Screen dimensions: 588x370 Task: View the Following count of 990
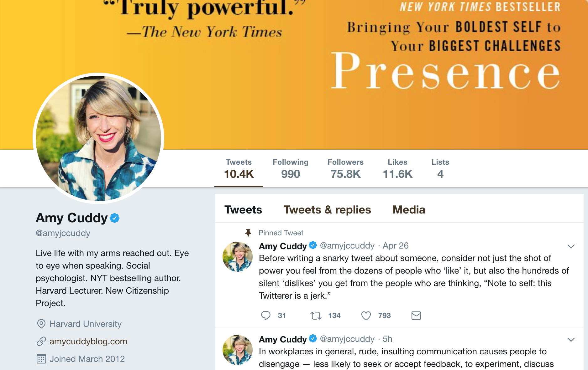[290, 168]
